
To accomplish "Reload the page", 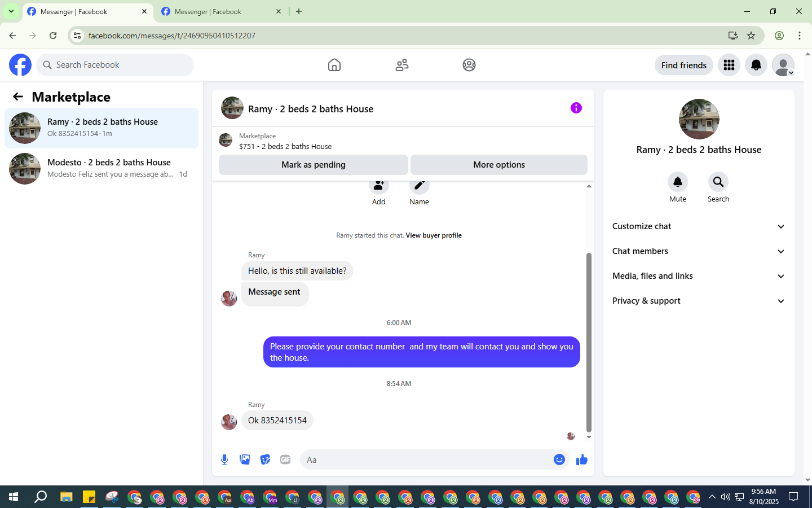I will pyautogui.click(x=53, y=36).
